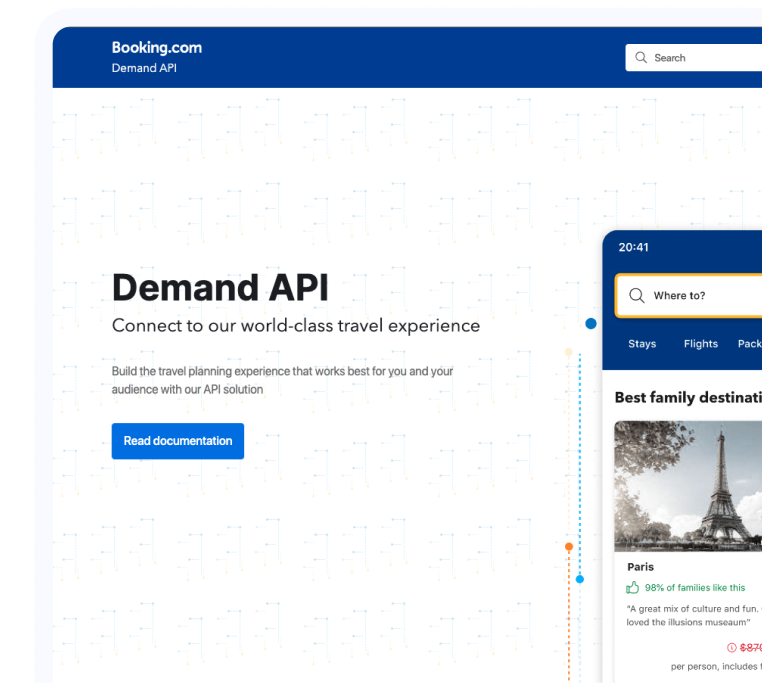762x683 pixels.
Task: Click the solid orange timeline dot
Action: click(x=569, y=547)
